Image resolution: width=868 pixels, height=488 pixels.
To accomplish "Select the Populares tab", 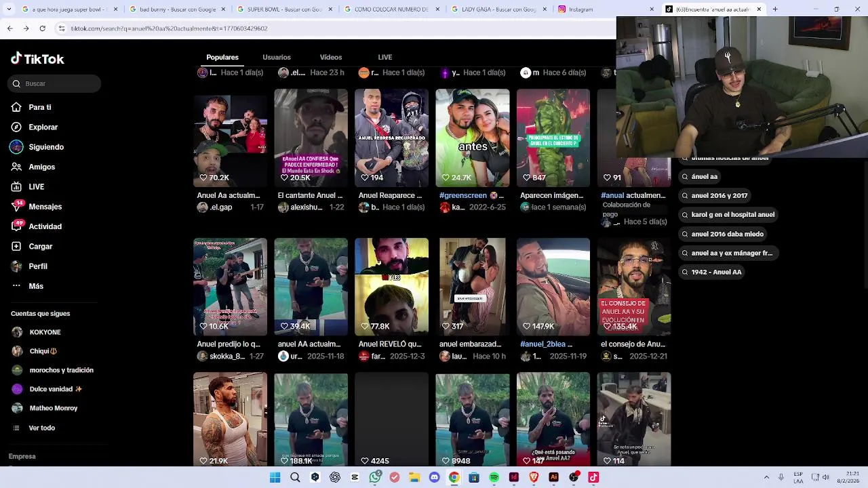I will (x=222, y=57).
